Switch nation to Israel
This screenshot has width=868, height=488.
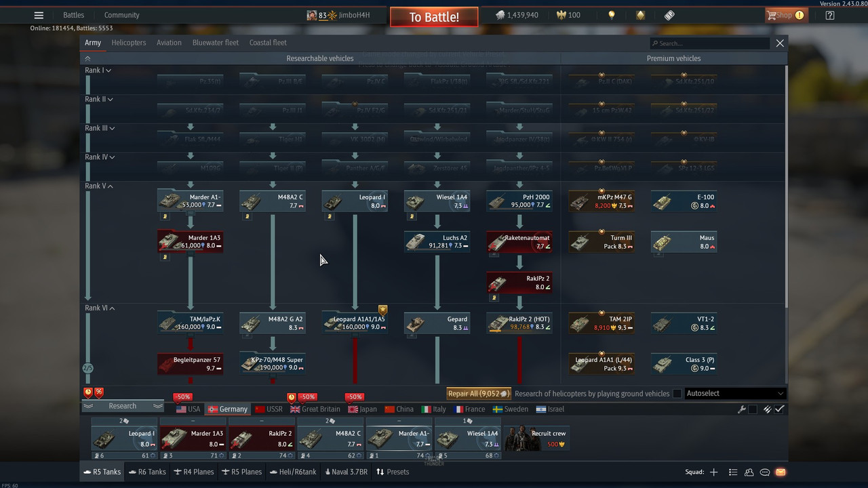pos(550,409)
